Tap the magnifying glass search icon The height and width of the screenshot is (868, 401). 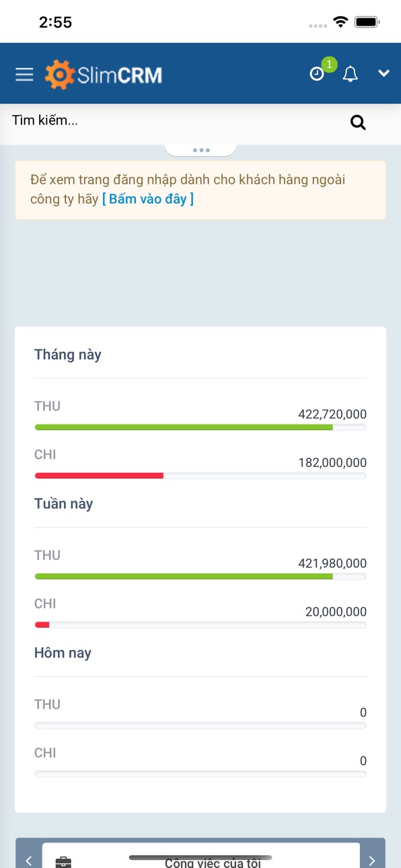click(358, 122)
